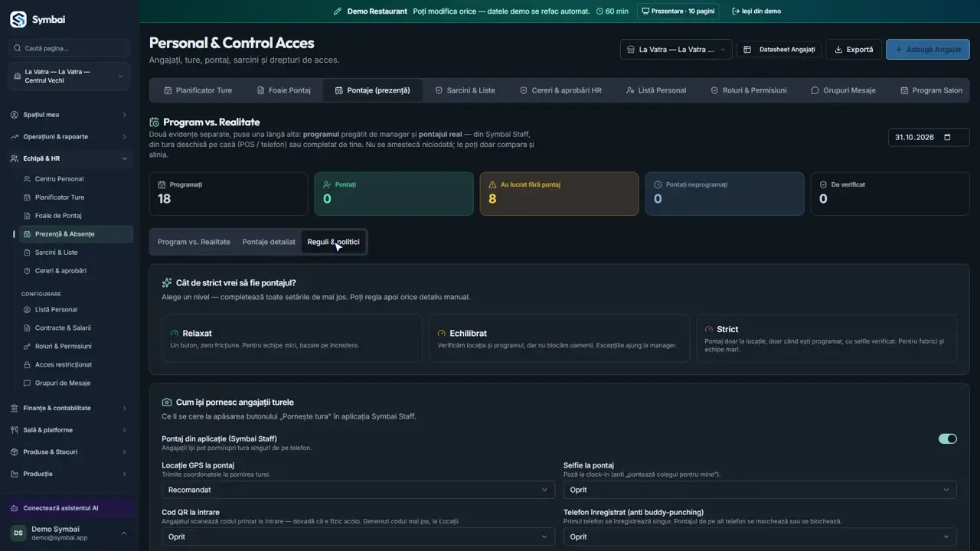Image resolution: width=980 pixels, height=551 pixels.
Task: Toggle Pontaj din aplicație switch off
Action: (948, 439)
